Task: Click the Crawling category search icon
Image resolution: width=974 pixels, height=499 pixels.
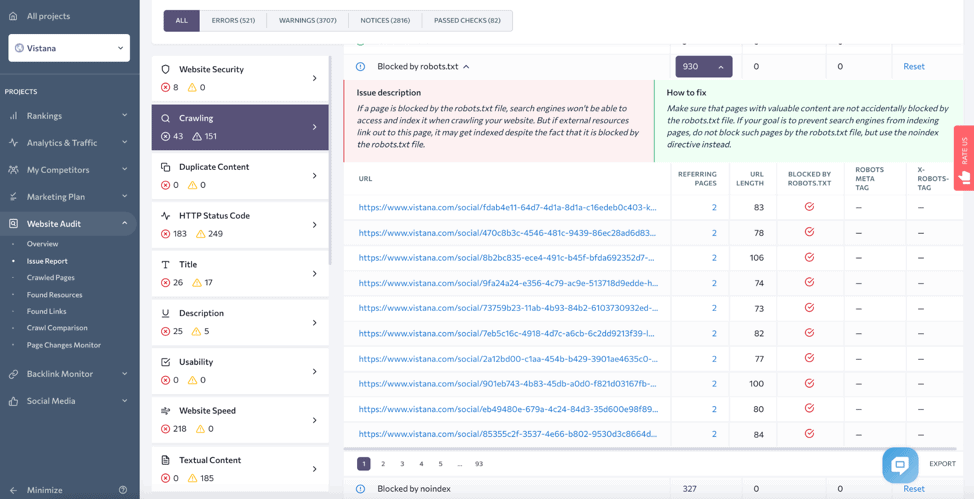Action: click(165, 118)
